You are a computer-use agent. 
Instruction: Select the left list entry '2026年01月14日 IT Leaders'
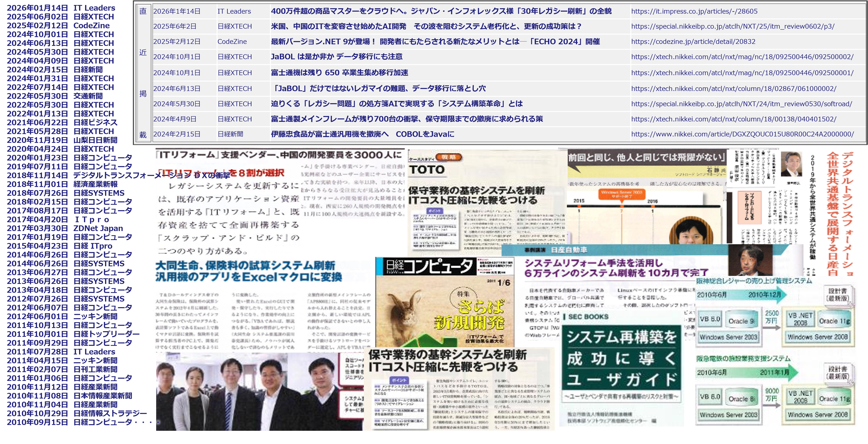coord(61,8)
